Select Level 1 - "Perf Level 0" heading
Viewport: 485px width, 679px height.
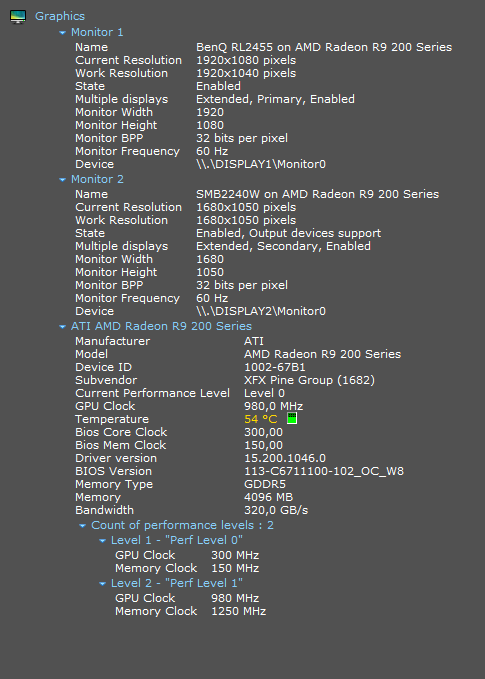(177, 540)
